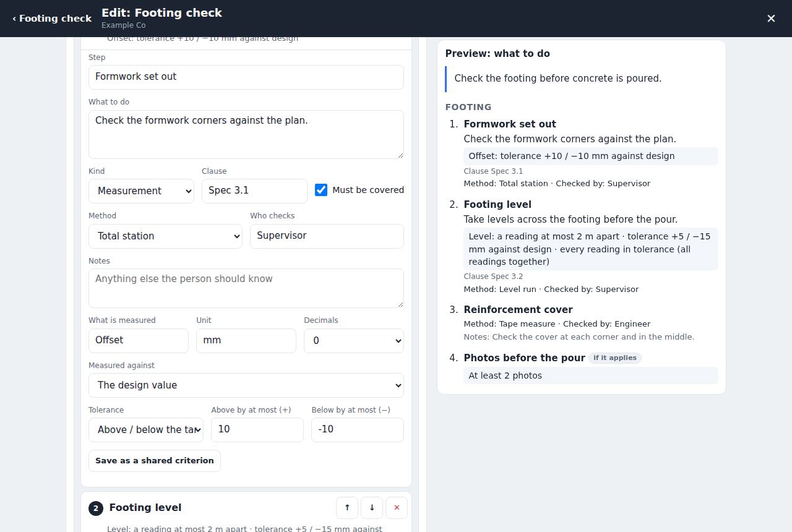Viewport: 792px width, 532px height.
Task: Click 'Photos before the pour' in preview
Action: click(x=524, y=358)
